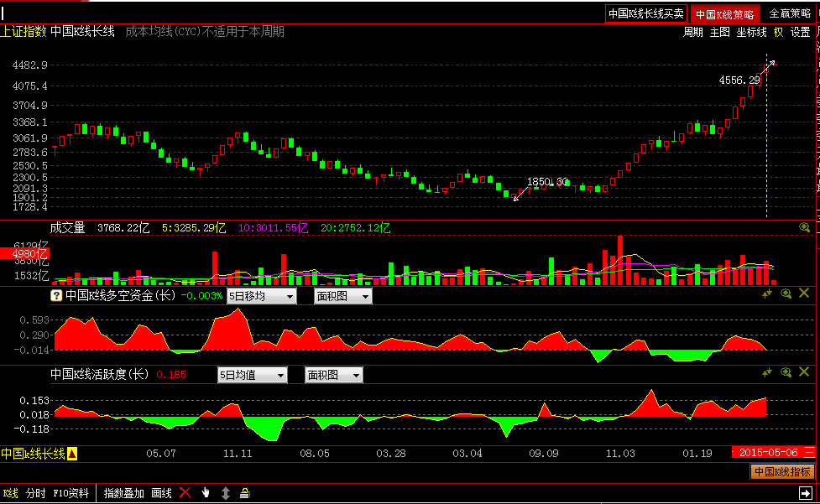Click the red X delete drawing icon
Image resolution: width=820 pixels, height=504 pixels.
[185, 493]
